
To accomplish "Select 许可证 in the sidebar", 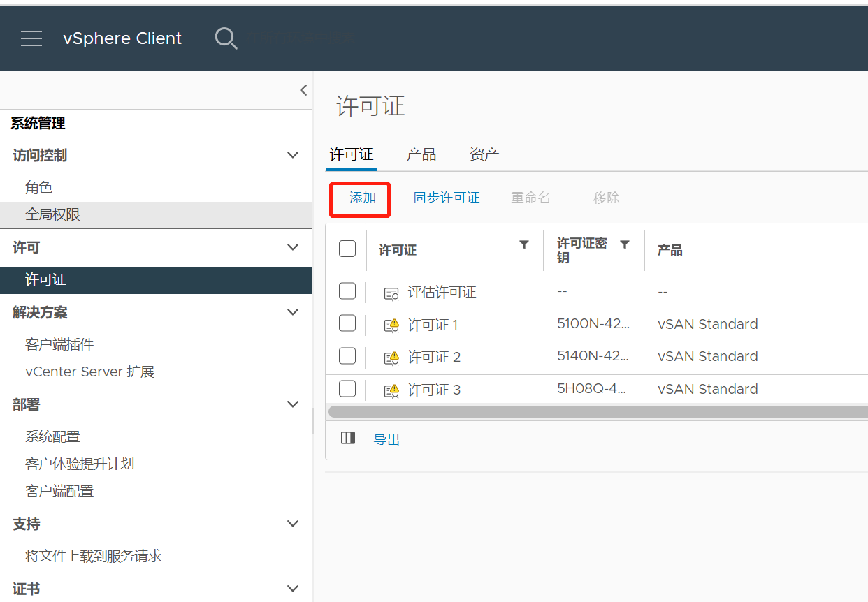I will [156, 280].
